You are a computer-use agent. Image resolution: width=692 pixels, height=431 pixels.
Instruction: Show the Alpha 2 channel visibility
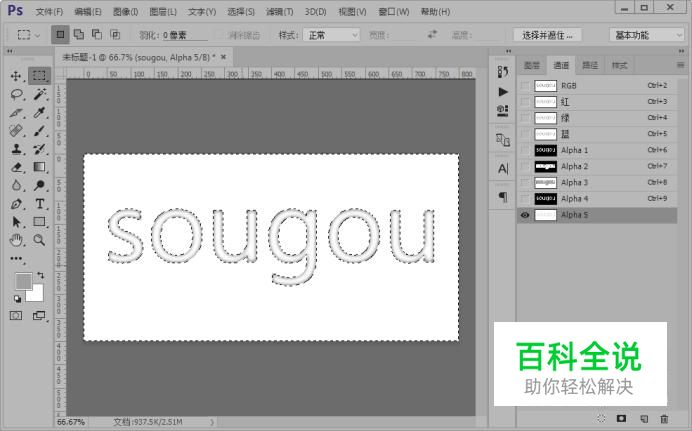click(x=525, y=166)
